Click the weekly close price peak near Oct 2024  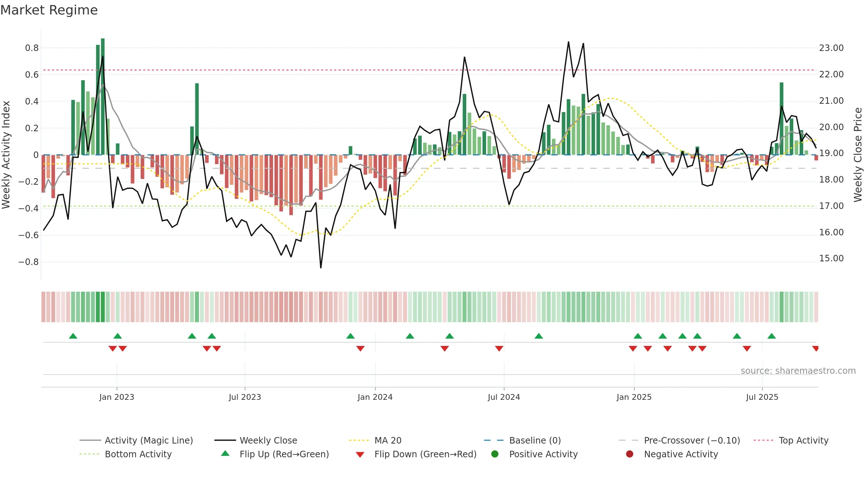click(568, 42)
